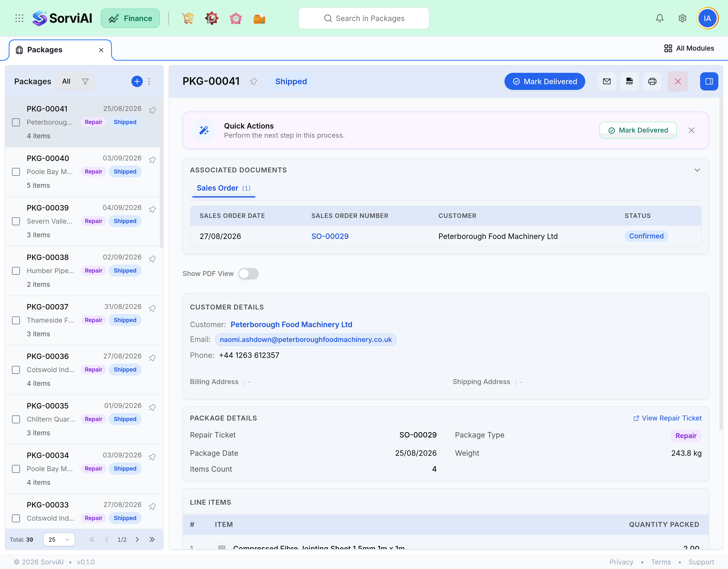Filter the Packages list

85,81
